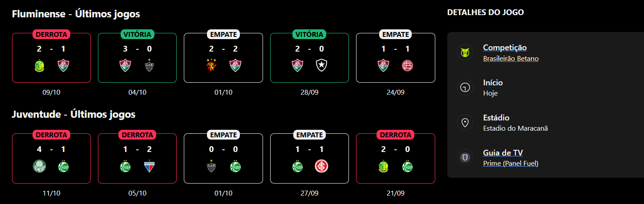Click Fortaleza crest in the 05/10 match
The width and height of the screenshot is (644, 204).
(x=149, y=167)
